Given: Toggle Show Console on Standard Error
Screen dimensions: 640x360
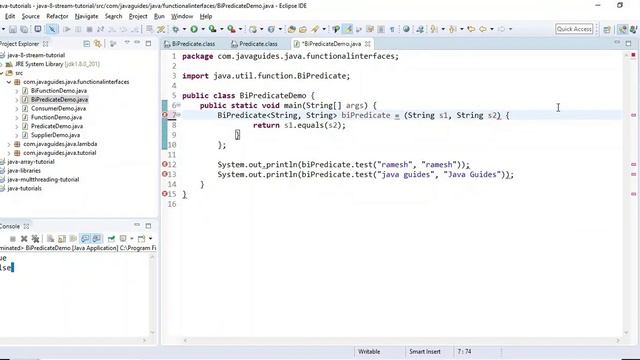Looking at the screenshot, I should click(x=96, y=238).
